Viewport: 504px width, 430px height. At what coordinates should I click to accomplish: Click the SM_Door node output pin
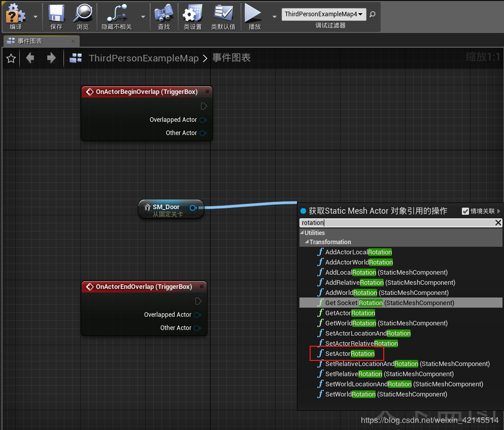click(x=193, y=208)
